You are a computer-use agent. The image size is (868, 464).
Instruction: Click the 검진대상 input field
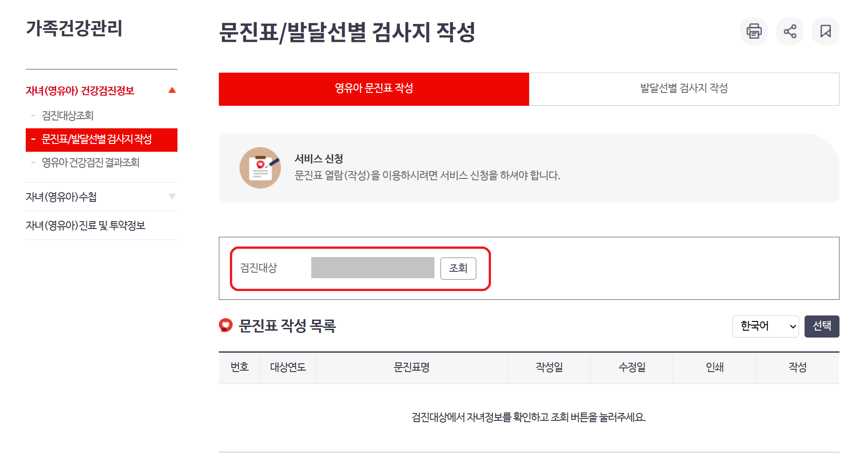coord(372,268)
